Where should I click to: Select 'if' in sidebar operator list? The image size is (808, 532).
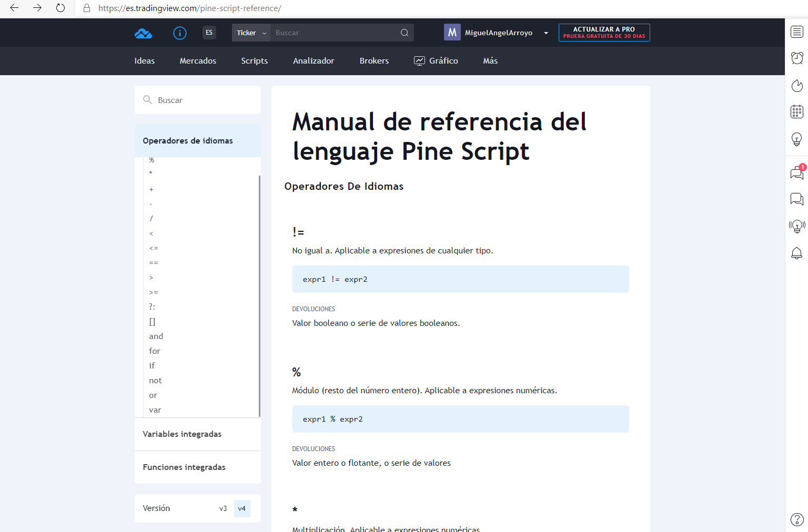pos(152,366)
